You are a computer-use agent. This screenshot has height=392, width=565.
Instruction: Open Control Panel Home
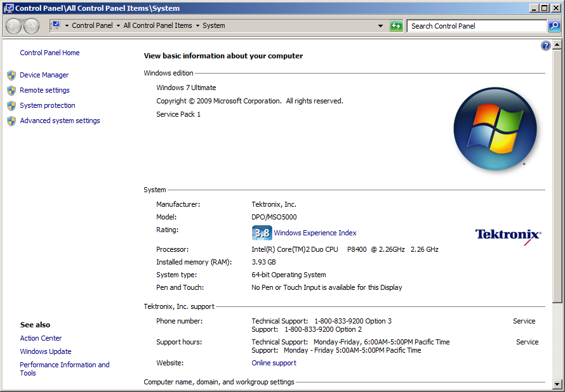click(x=50, y=53)
